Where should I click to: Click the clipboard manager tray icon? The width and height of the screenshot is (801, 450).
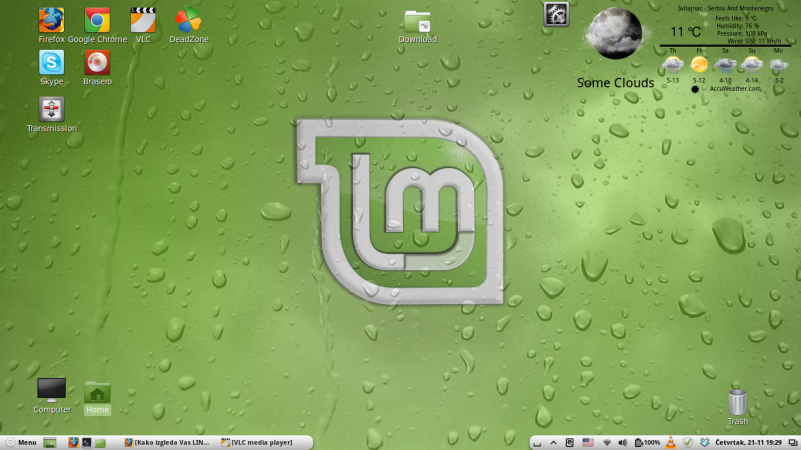click(570, 443)
